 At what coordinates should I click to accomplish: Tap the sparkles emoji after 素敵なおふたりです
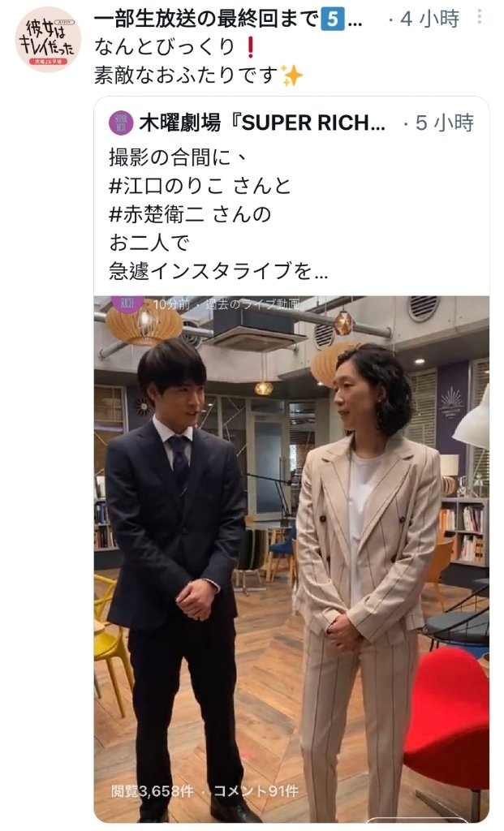click(x=291, y=75)
